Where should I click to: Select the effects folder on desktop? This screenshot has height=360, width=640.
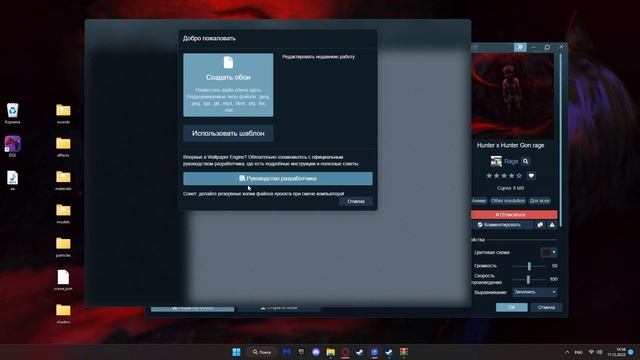[63, 147]
